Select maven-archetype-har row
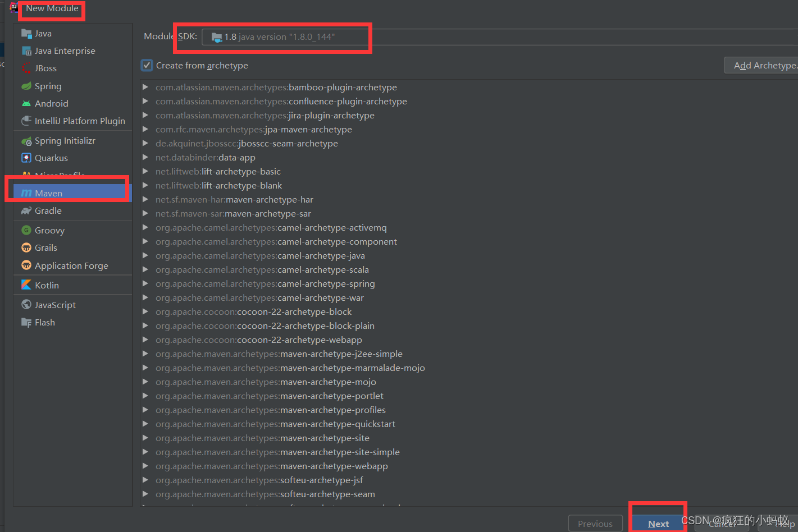The height and width of the screenshot is (532, 798). (469, 200)
